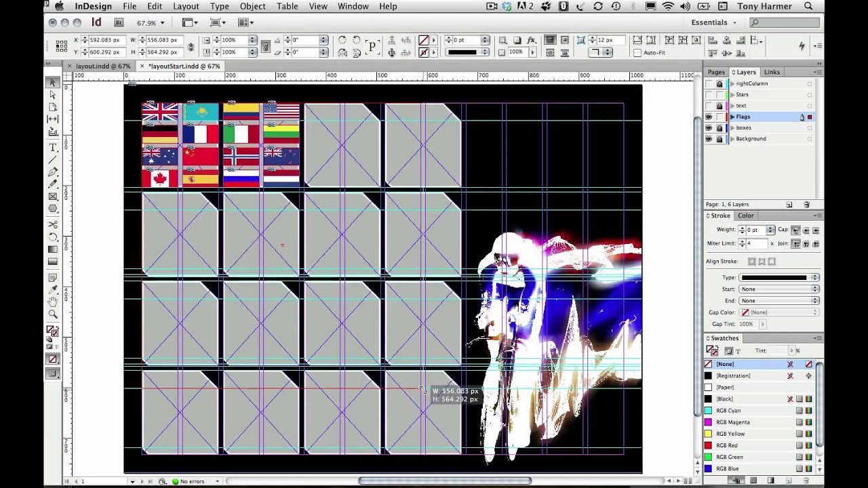Screen dimensions: 868x488
Task: Select the RGB Cyan swatch
Action: 759,411
